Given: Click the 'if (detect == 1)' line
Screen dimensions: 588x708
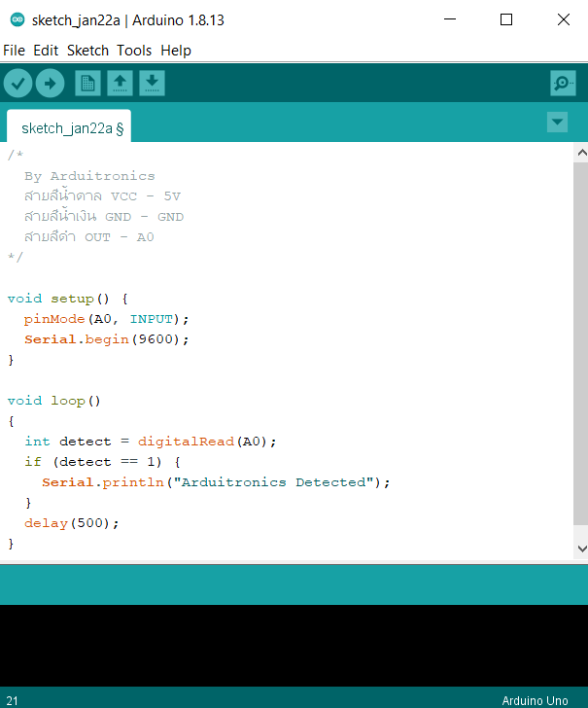Looking at the screenshot, I should (102, 462).
